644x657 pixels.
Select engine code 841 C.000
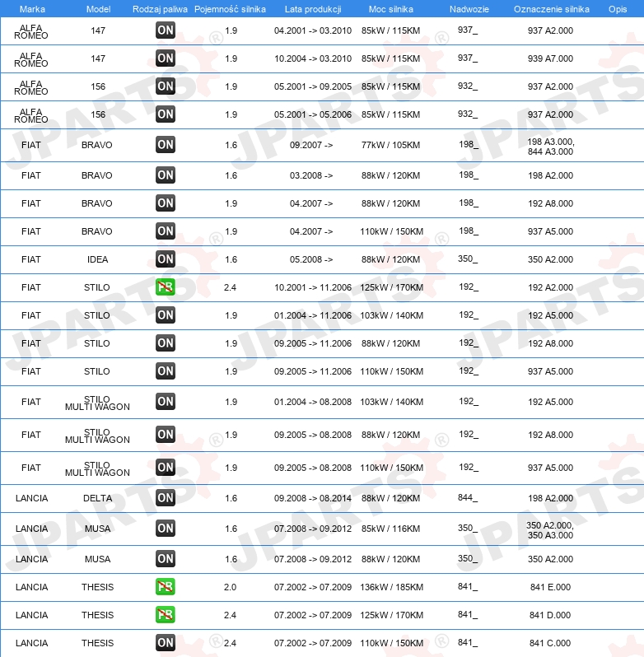pos(551,643)
